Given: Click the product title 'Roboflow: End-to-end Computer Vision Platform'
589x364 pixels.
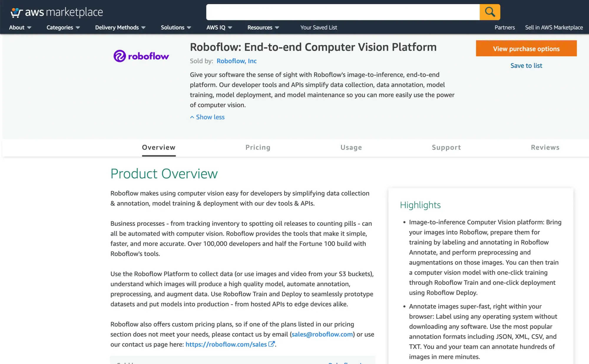Looking at the screenshot, I should [x=313, y=47].
